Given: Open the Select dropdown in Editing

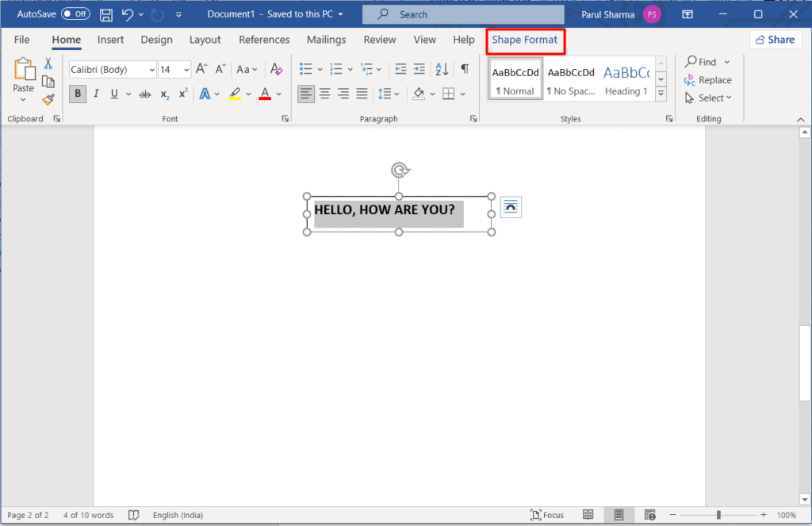Looking at the screenshot, I should [x=708, y=98].
